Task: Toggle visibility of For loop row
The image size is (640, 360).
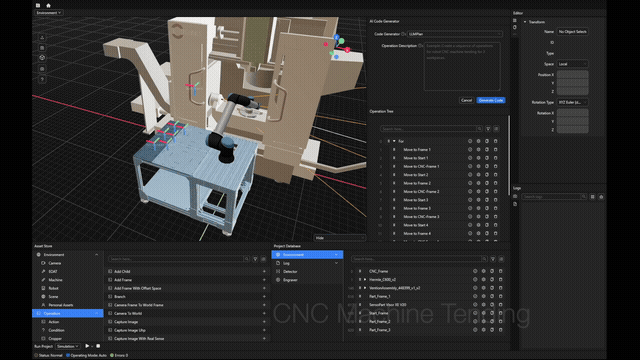Action: (470, 141)
